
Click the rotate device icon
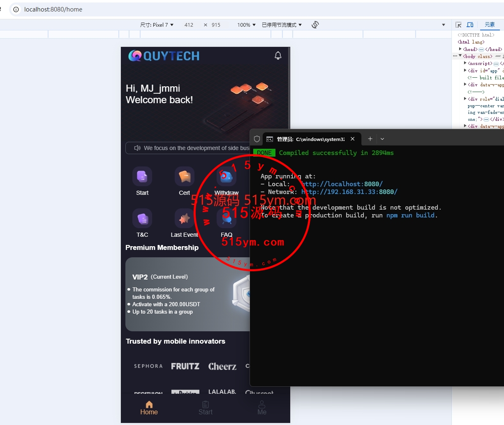315,25
